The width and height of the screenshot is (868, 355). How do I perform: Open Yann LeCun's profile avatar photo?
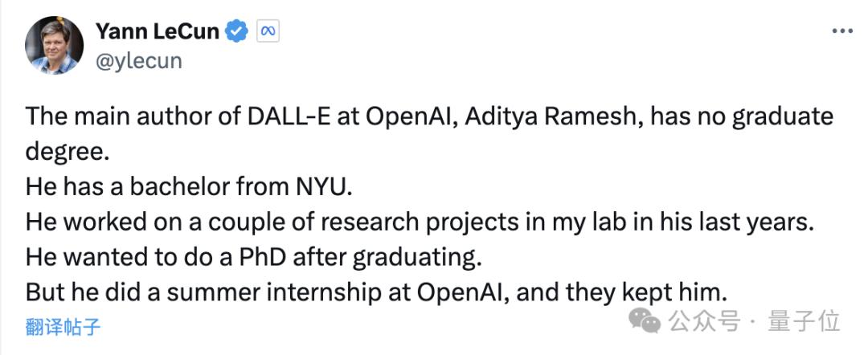tap(55, 45)
